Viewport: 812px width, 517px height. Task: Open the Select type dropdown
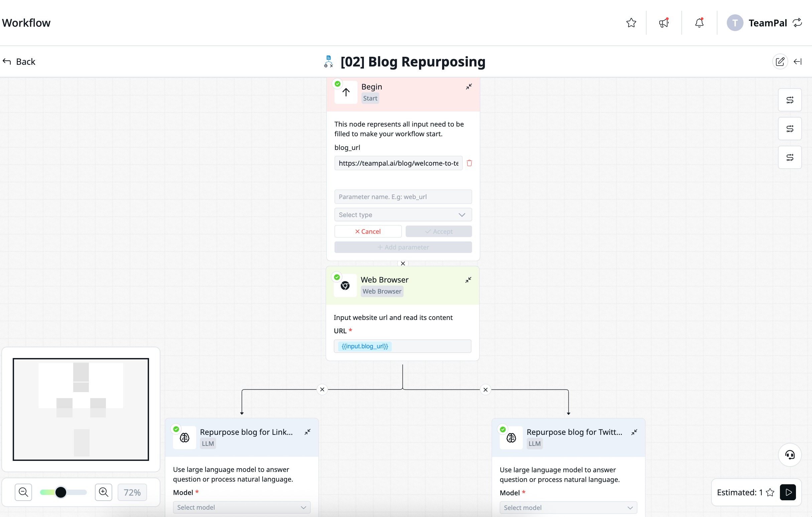403,215
